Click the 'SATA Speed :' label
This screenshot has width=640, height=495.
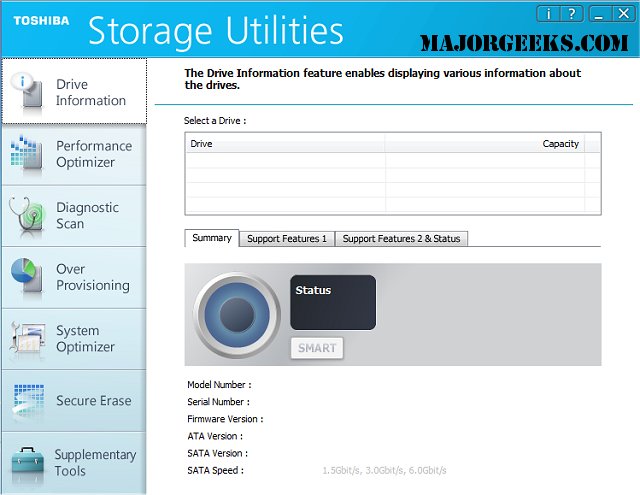216,471
